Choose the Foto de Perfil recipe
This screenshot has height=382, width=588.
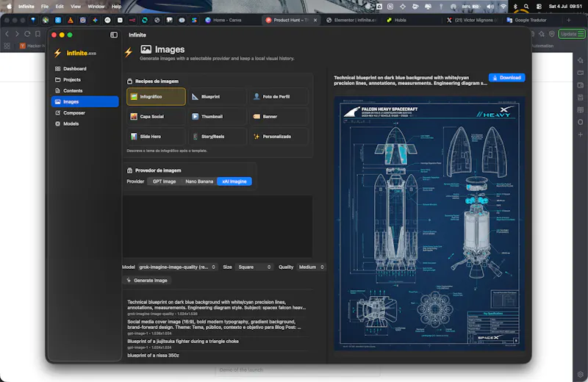[x=279, y=96]
